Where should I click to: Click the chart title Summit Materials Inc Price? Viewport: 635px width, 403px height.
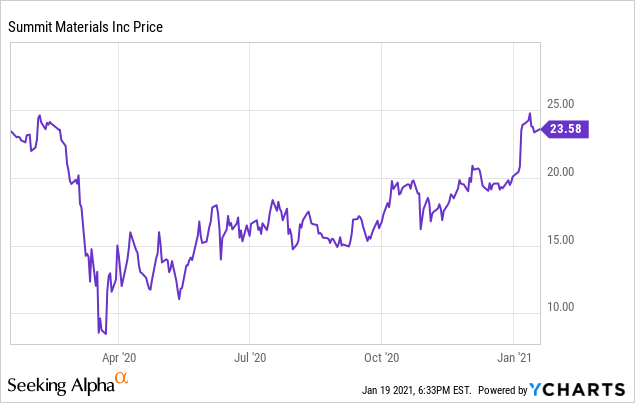pyautogui.click(x=85, y=27)
